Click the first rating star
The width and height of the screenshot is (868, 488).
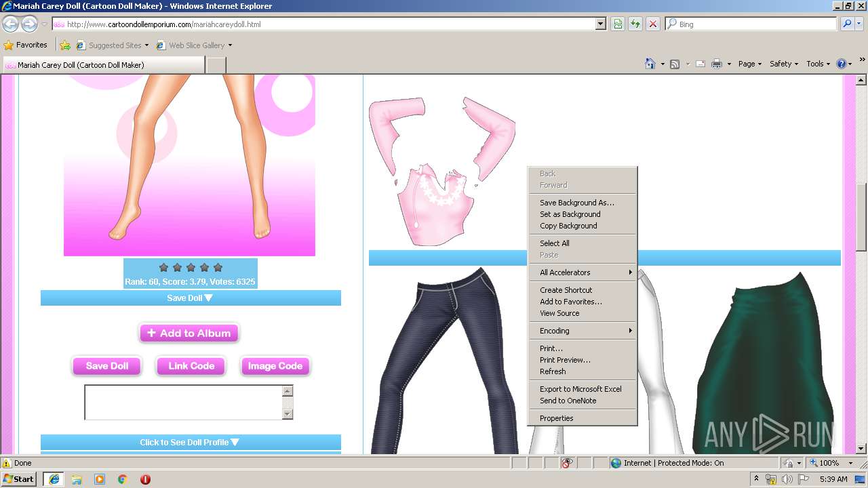click(x=163, y=267)
